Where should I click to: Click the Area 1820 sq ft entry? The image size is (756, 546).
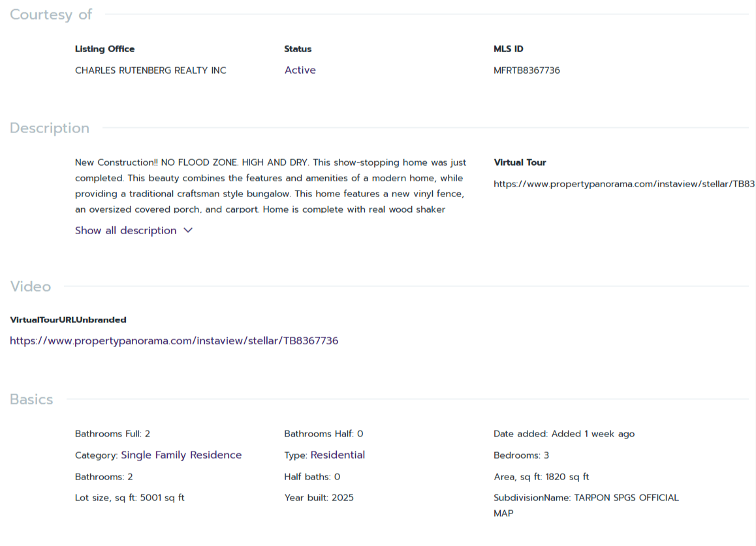pos(541,477)
